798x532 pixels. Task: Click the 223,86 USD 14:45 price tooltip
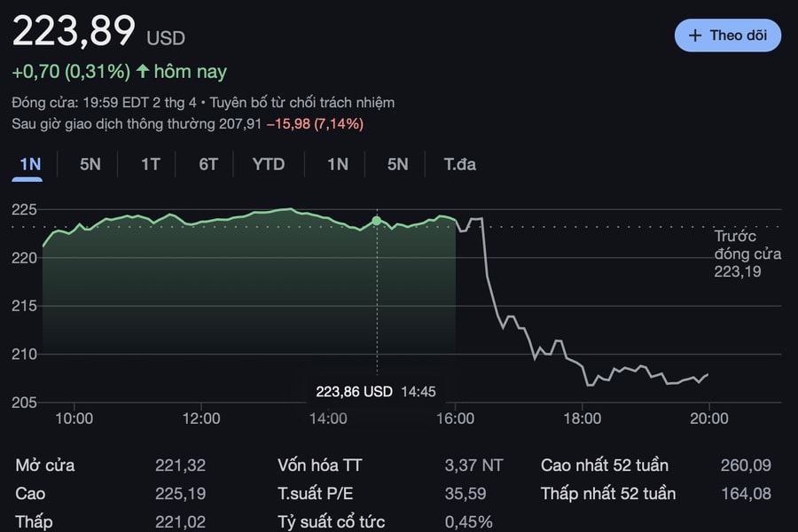376,391
